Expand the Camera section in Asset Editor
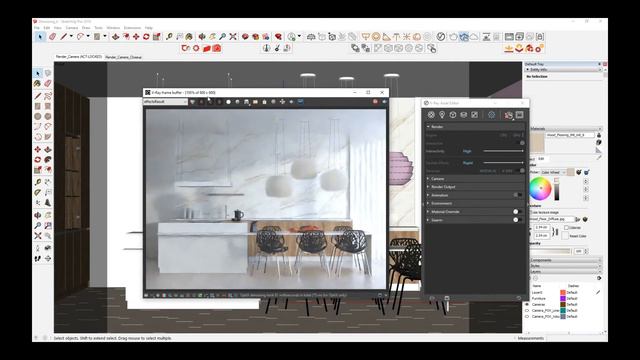Viewport: 640px width, 360px height. [x=428, y=179]
